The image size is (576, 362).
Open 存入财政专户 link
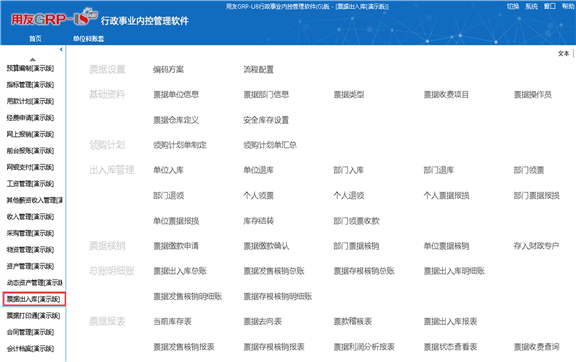pyautogui.click(x=536, y=246)
